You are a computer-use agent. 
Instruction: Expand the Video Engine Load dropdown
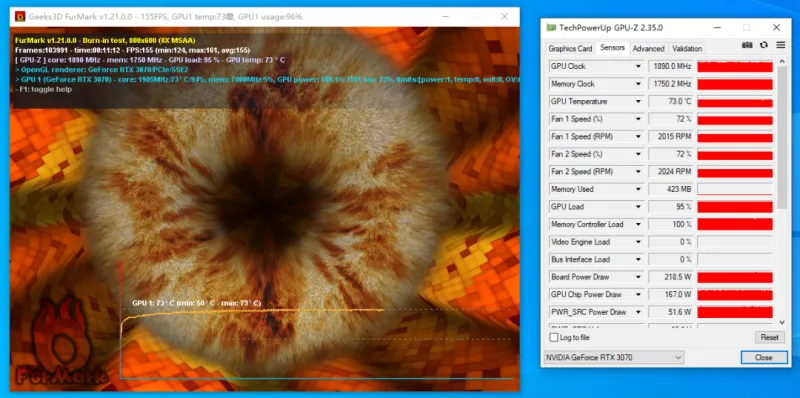coord(638,242)
